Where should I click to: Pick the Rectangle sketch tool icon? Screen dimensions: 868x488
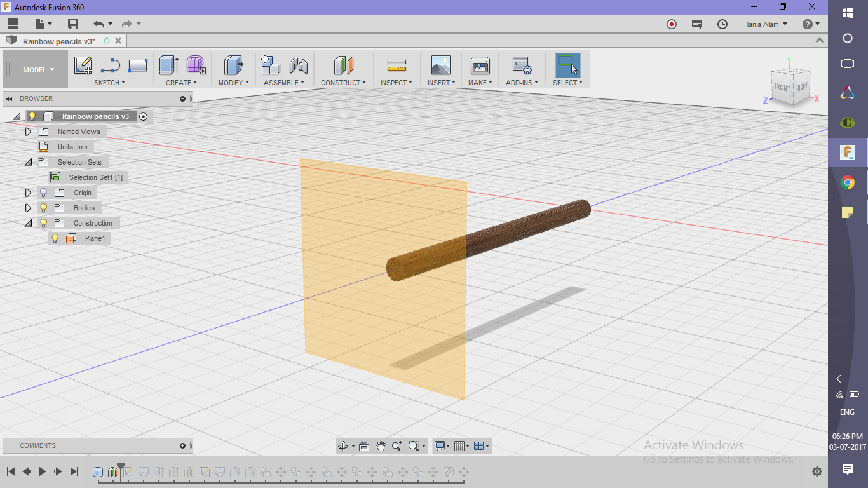[x=138, y=65]
